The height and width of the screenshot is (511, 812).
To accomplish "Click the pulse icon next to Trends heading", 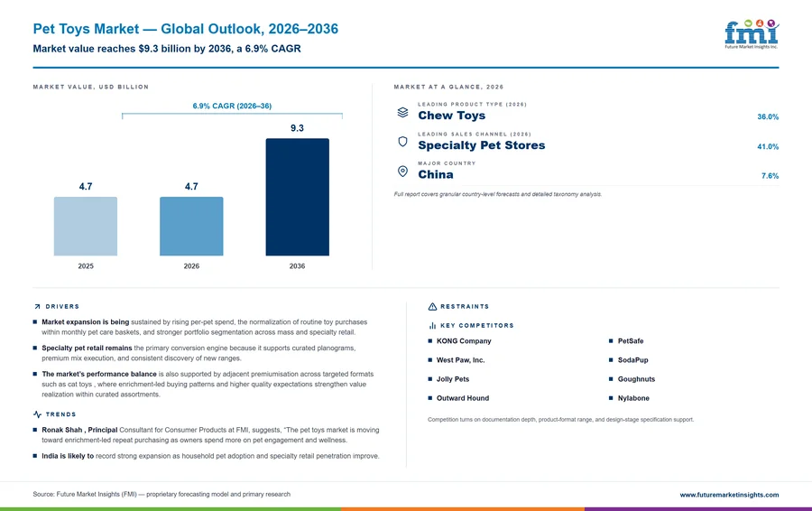I will 37,414.
